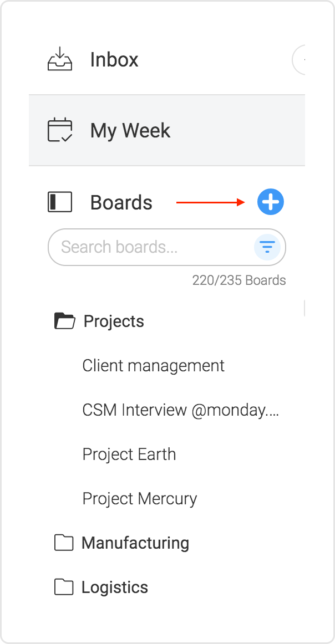Select the Boards heading
335x644 pixels.
[121, 202]
